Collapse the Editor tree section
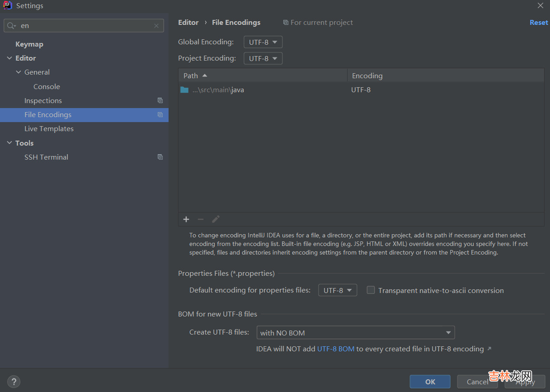 (9, 58)
